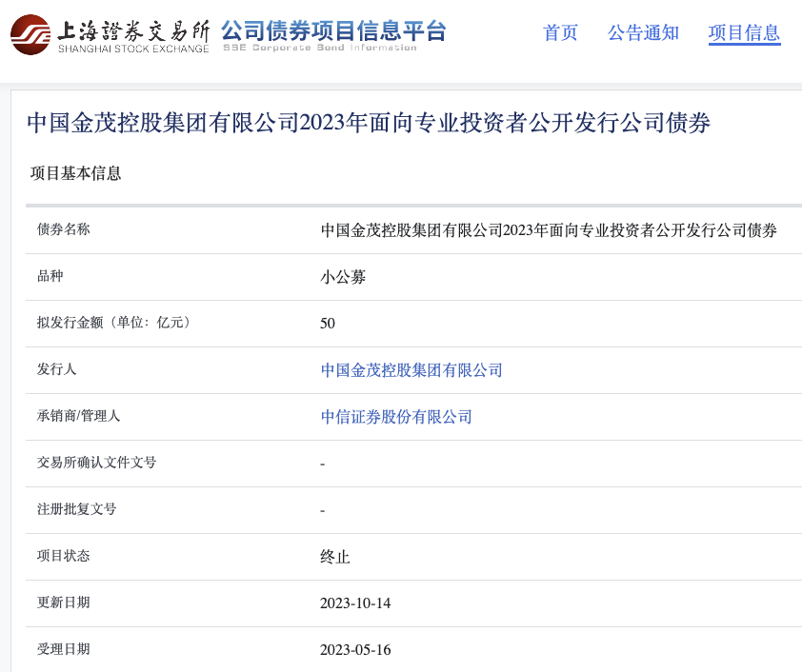Click the date 2023-05-16

tap(355, 650)
